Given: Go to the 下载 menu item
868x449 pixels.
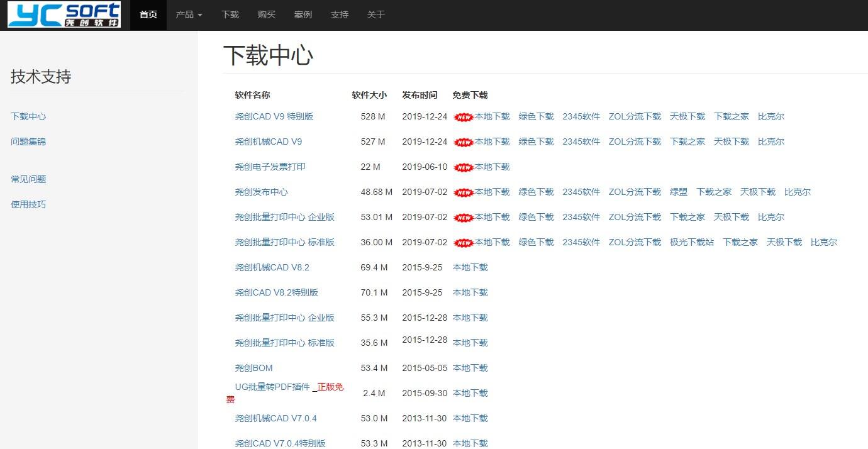Looking at the screenshot, I should 230,14.
